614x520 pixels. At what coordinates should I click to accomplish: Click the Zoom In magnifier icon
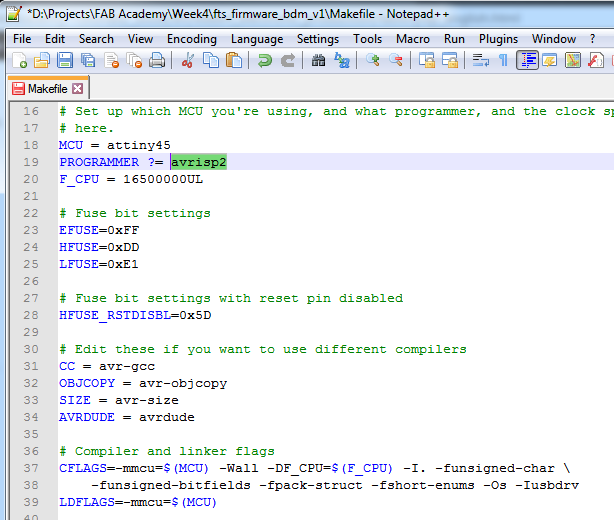(372, 60)
